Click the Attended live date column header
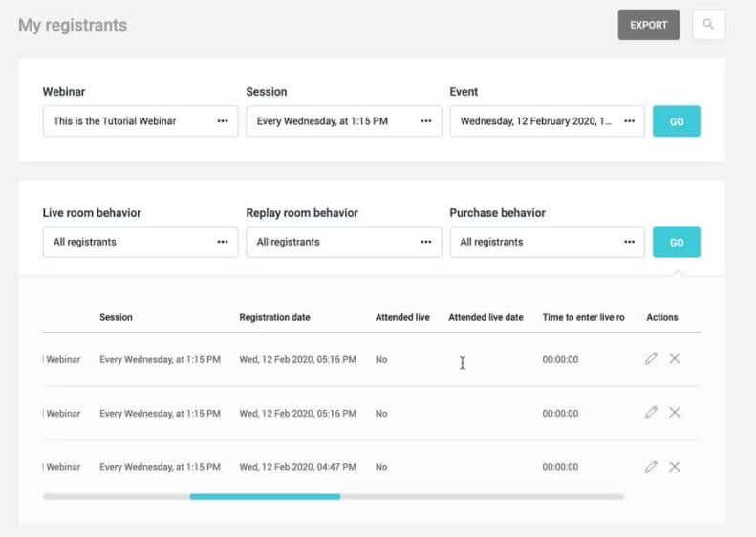 pyautogui.click(x=486, y=317)
